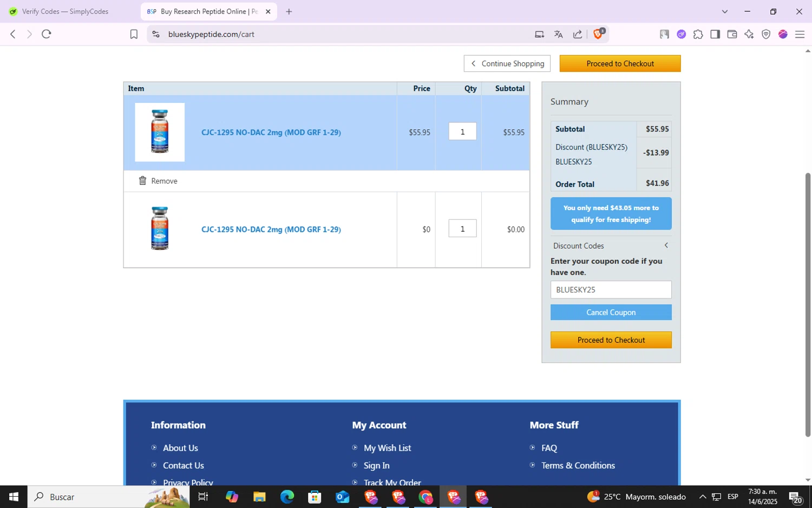This screenshot has width=812, height=508.
Task: Click Continue Shopping button
Action: 507,63
